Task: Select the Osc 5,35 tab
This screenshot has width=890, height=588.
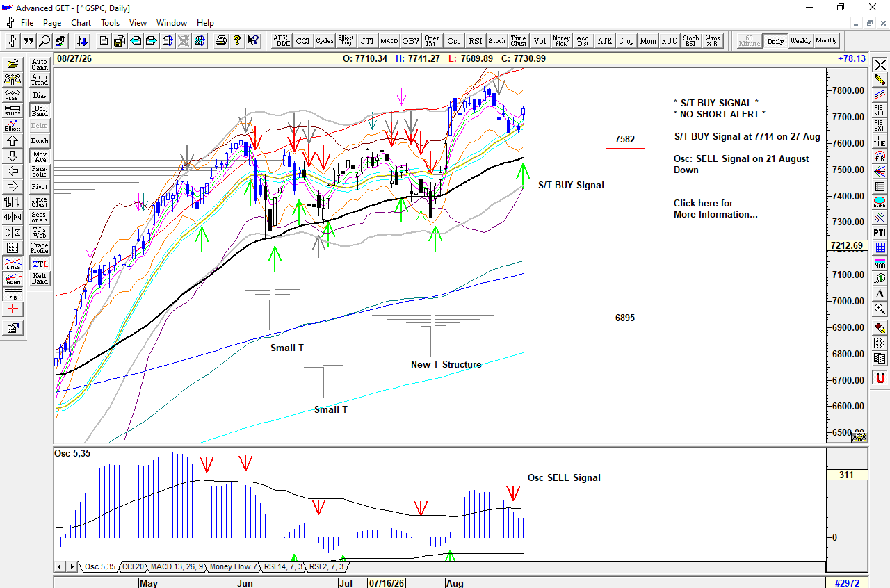Action: tap(99, 567)
